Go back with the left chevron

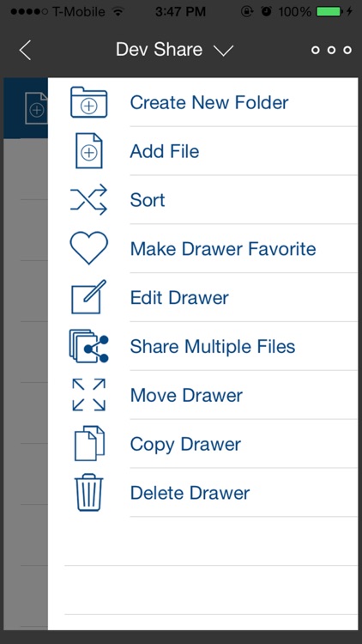point(25,51)
